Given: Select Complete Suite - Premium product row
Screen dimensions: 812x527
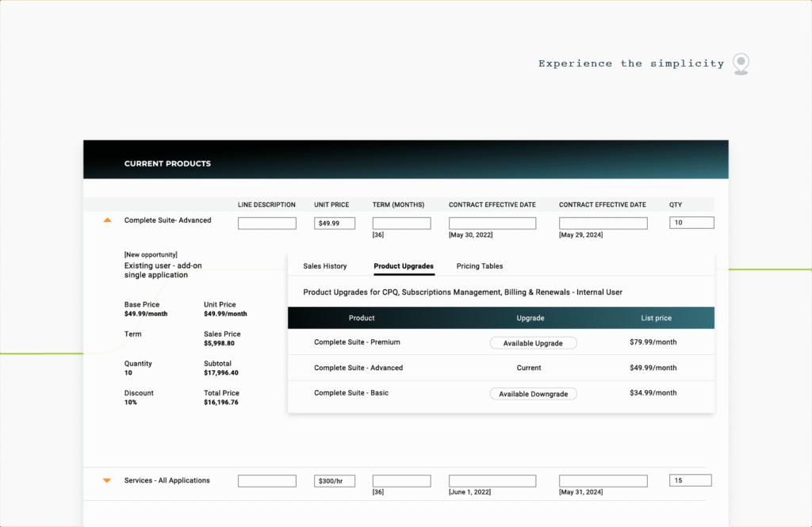Looking at the screenshot, I should point(357,342).
